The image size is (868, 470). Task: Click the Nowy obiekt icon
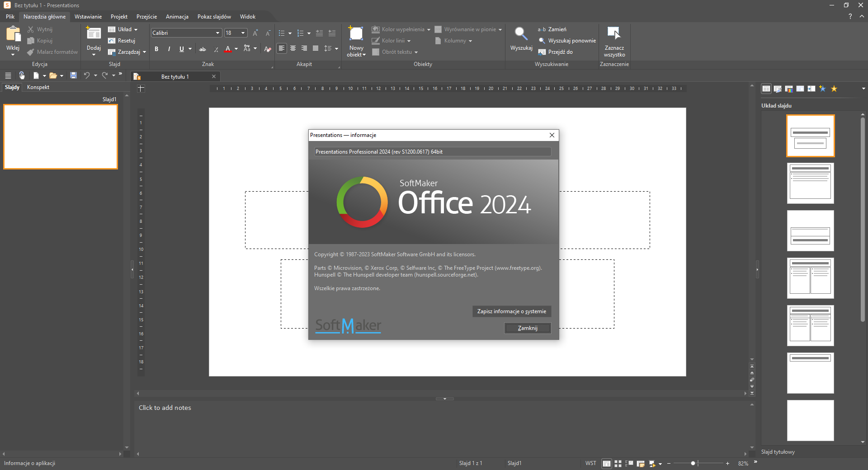356,33
